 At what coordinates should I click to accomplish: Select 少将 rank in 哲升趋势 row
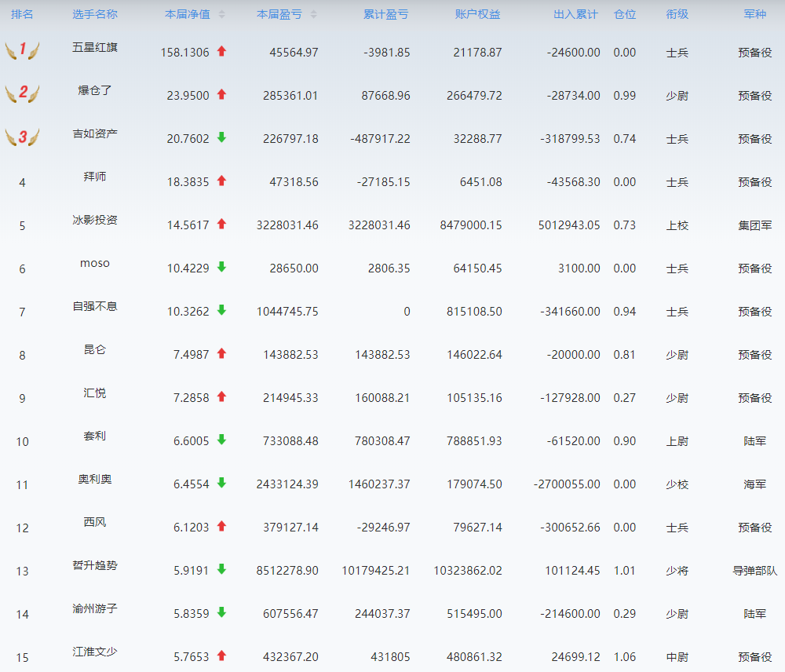tap(677, 572)
